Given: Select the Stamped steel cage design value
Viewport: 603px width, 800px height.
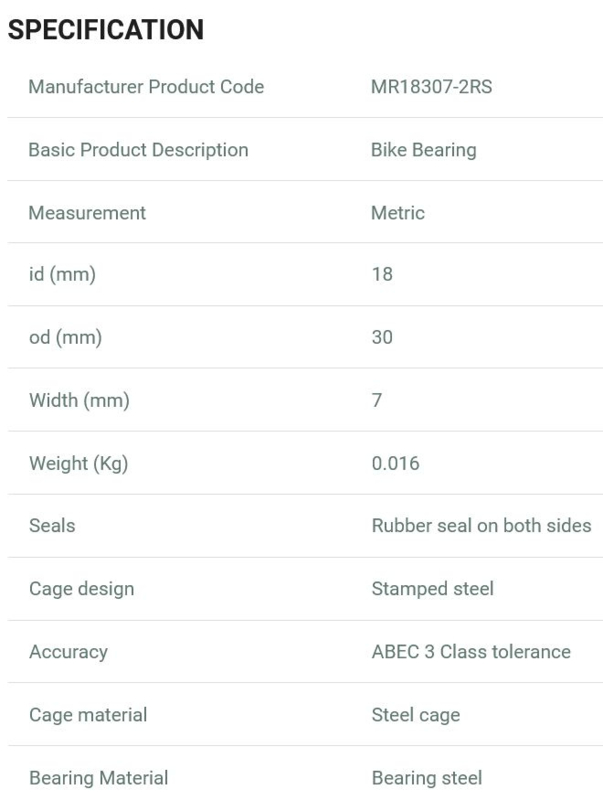Looking at the screenshot, I should point(433,589).
